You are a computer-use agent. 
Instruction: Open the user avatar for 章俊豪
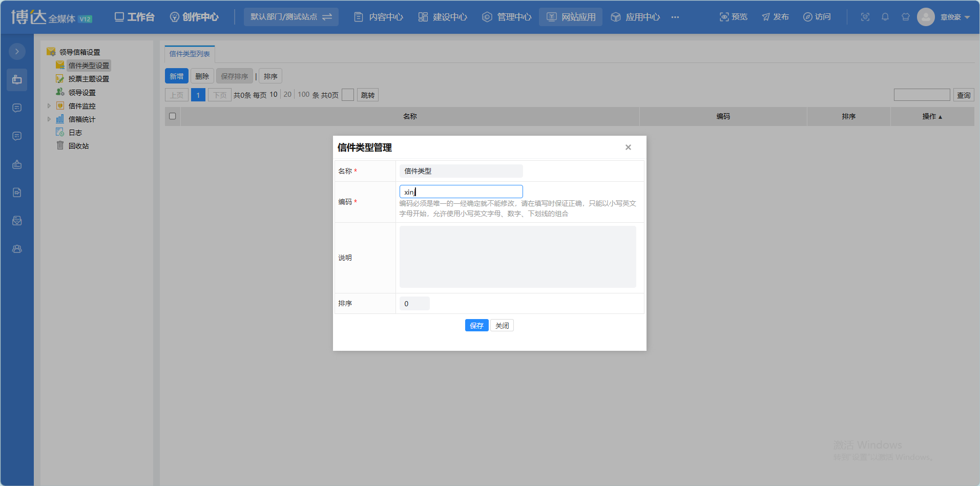(x=926, y=17)
